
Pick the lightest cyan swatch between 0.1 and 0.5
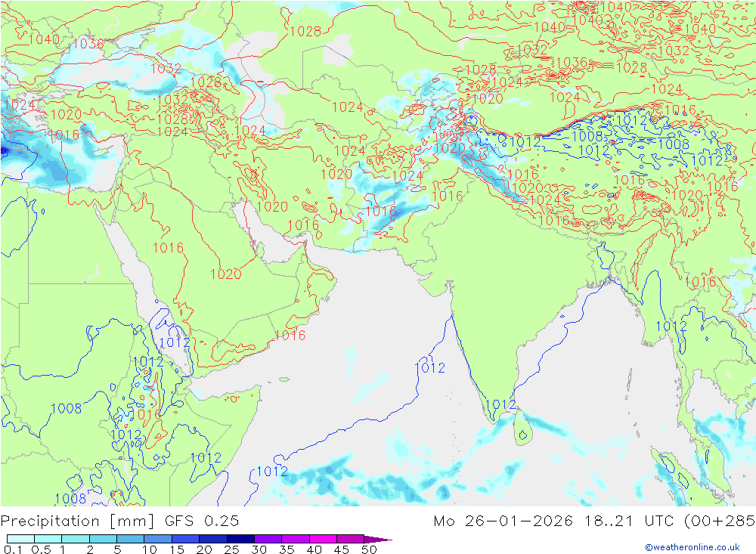click(20, 539)
